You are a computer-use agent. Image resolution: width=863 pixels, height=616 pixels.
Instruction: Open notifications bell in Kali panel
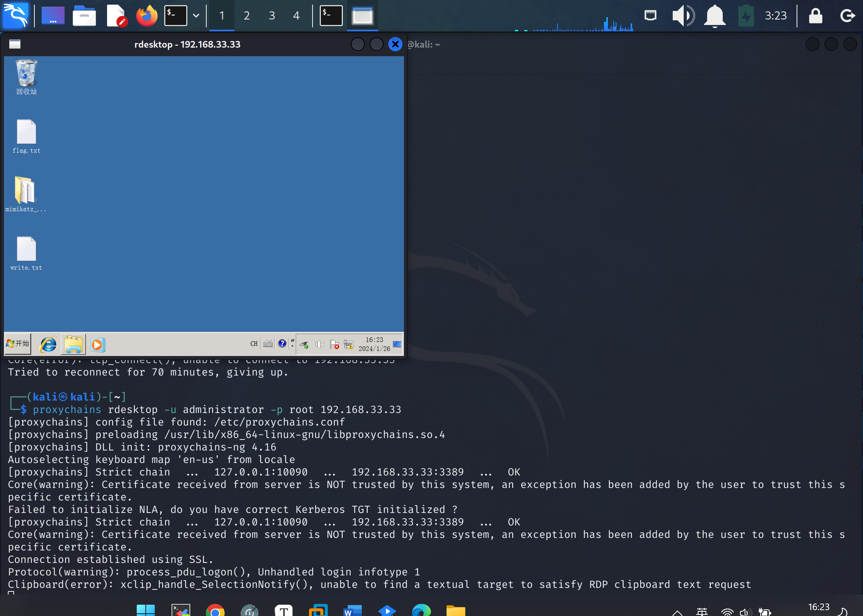click(715, 16)
